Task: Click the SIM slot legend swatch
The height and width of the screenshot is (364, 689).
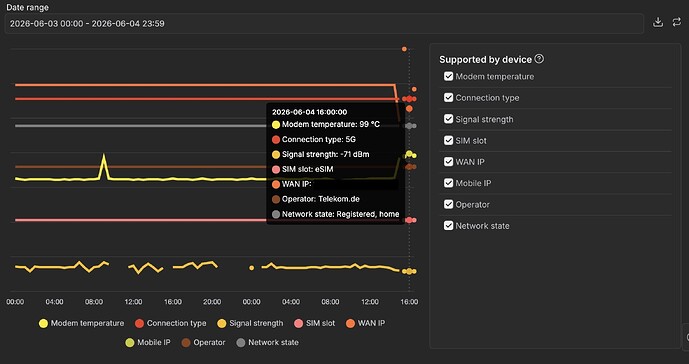Action: [298, 324]
